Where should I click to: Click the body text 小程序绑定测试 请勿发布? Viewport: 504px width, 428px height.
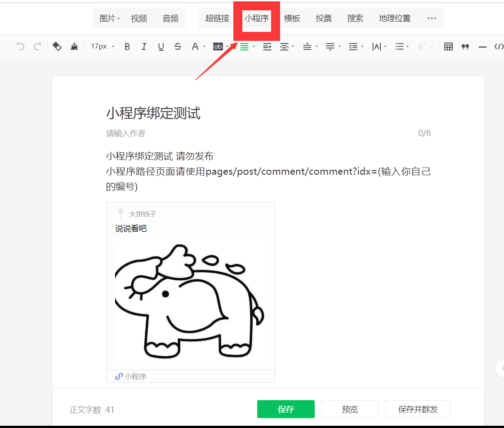click(x=160, y=156)
